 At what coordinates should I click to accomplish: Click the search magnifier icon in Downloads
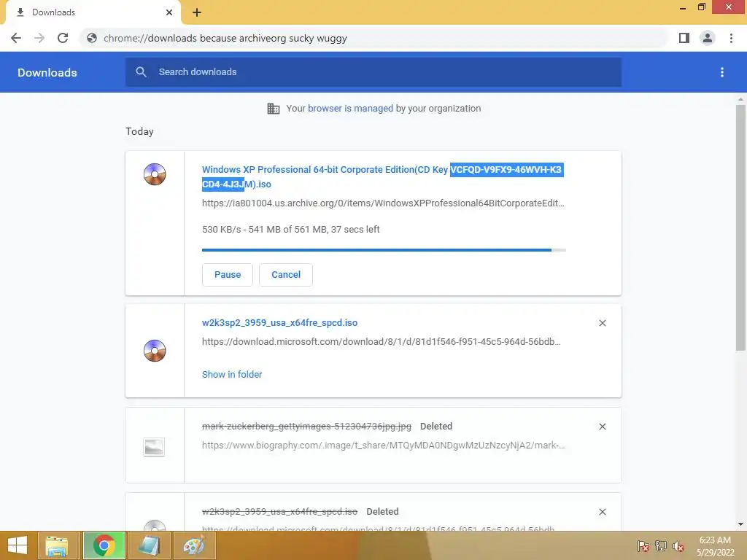click(x=141, y=72)
